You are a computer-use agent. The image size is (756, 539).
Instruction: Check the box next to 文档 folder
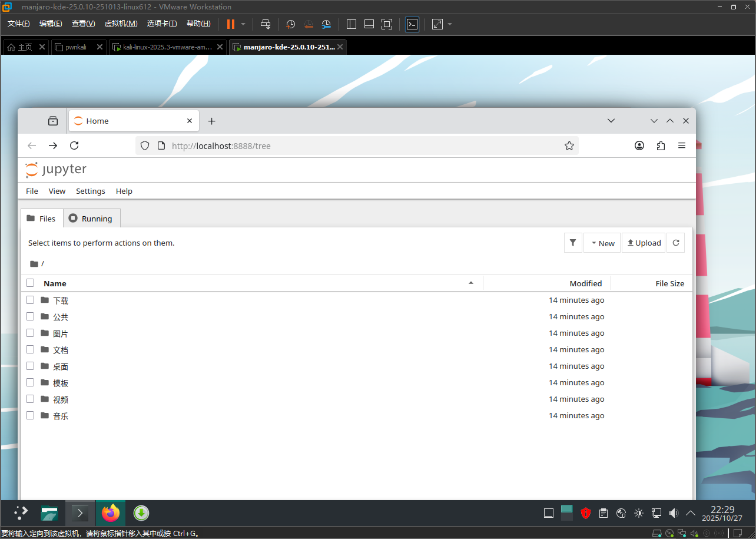pyautogui.click(x=30, y=350)
